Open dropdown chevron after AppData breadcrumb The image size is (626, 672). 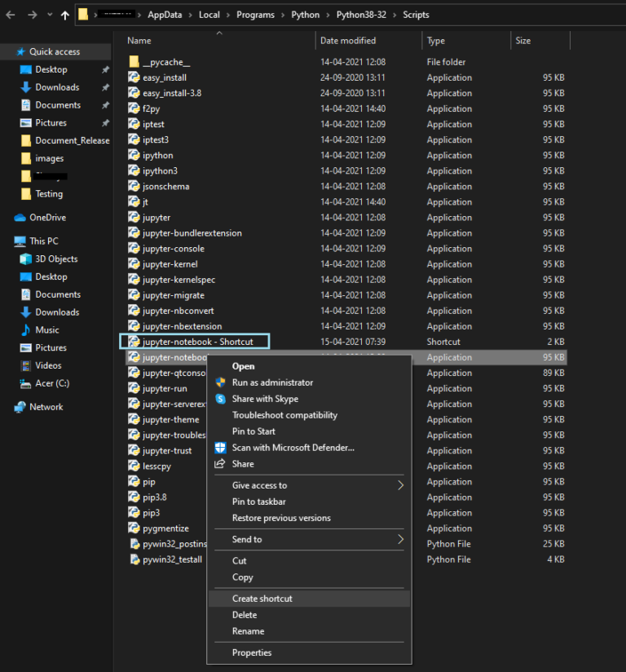[191, 15]
